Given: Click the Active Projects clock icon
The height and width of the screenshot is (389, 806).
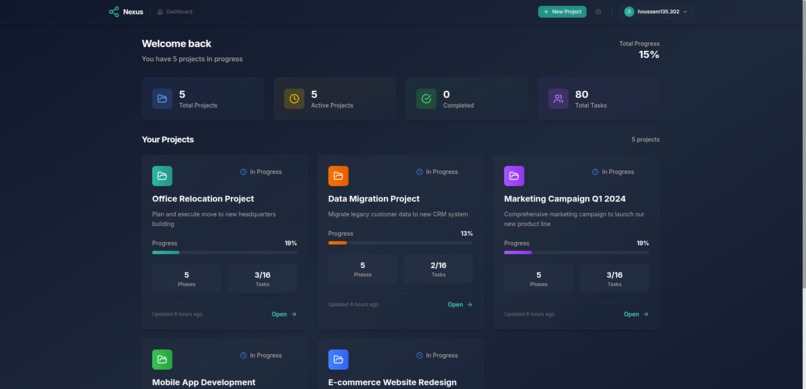Looking at the screenshot, I should [x=294, y=99].
